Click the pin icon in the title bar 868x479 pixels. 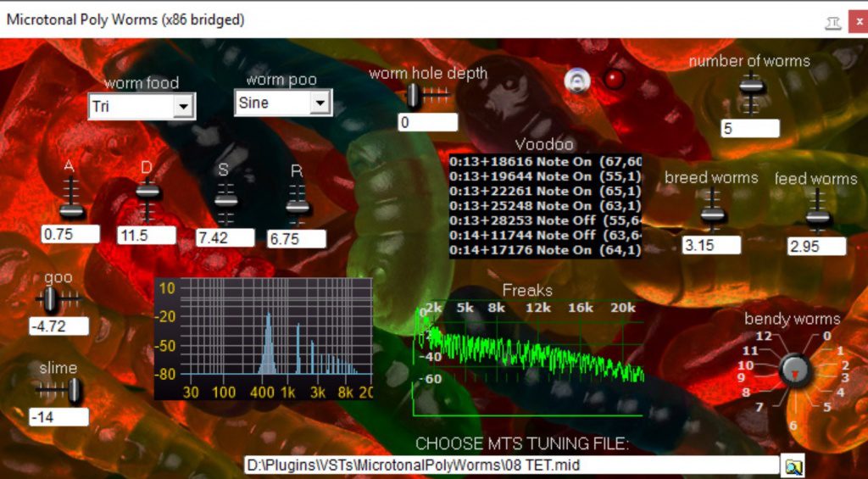[833, 23]
